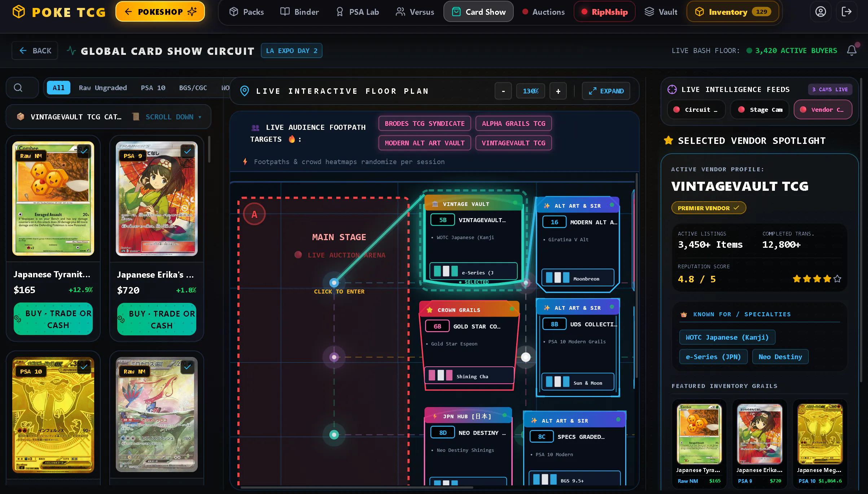Open the Versus tab
Viewport: 868px width, 494px height.
pos(415,12)
